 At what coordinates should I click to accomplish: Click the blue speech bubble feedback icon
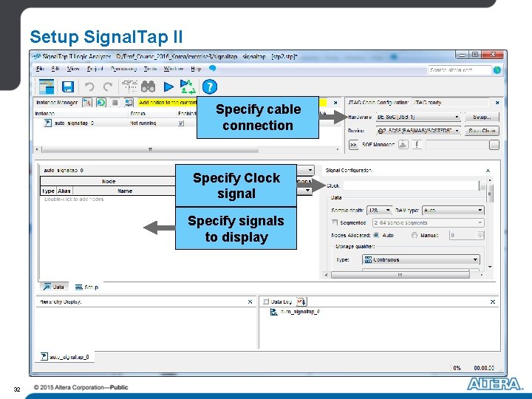pos(212,69)
